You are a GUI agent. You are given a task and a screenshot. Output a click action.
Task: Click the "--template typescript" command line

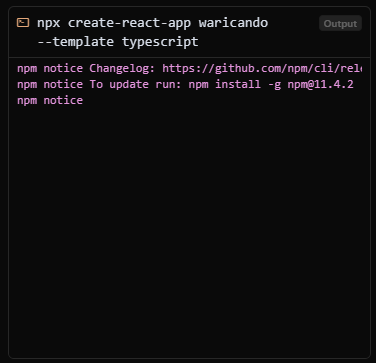coord(118,42)
